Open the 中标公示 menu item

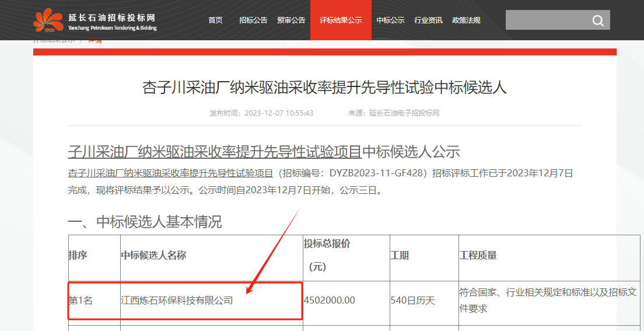coord(391,20)
